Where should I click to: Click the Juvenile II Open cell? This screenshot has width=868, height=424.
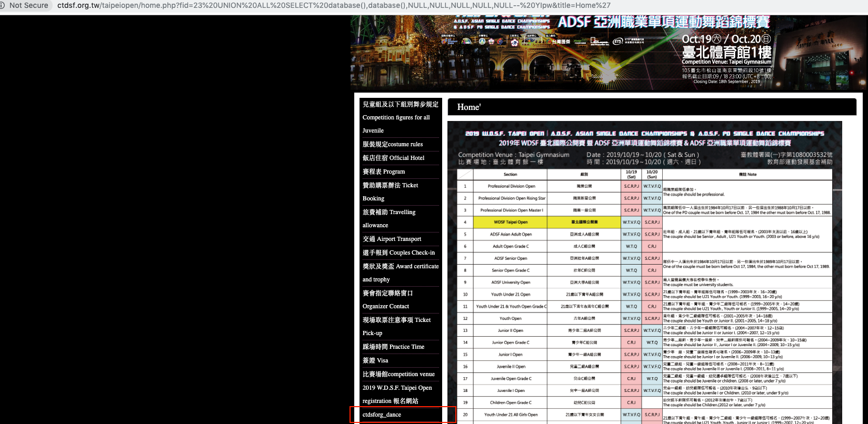click(x=511, y=367)
